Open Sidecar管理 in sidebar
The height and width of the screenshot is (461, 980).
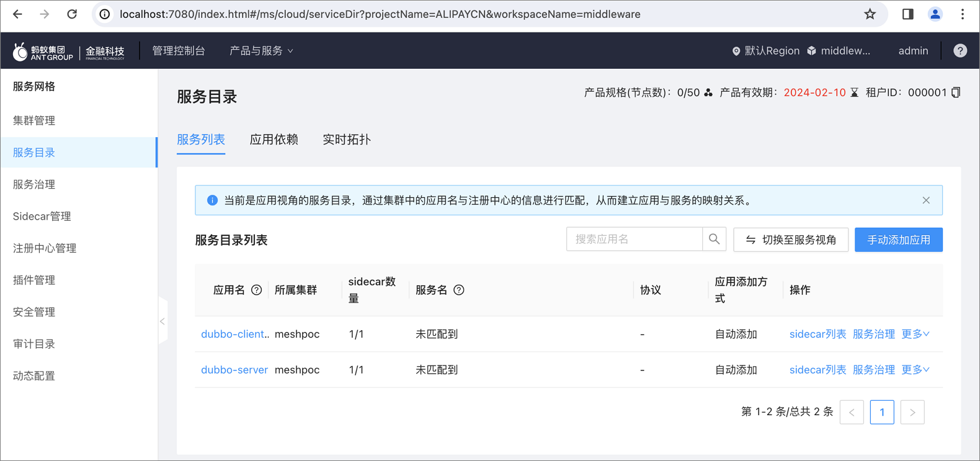pyautogui.click(x=79, y=216)
